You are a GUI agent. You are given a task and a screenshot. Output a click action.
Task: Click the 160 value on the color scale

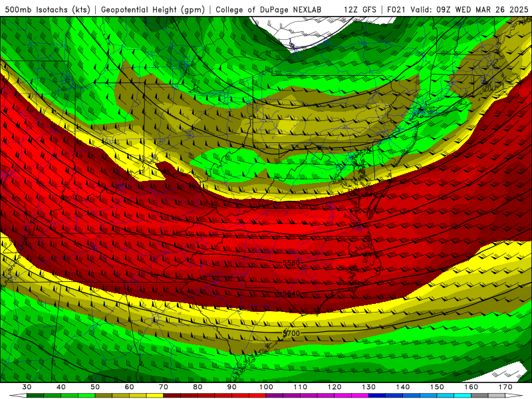(471, 387)
